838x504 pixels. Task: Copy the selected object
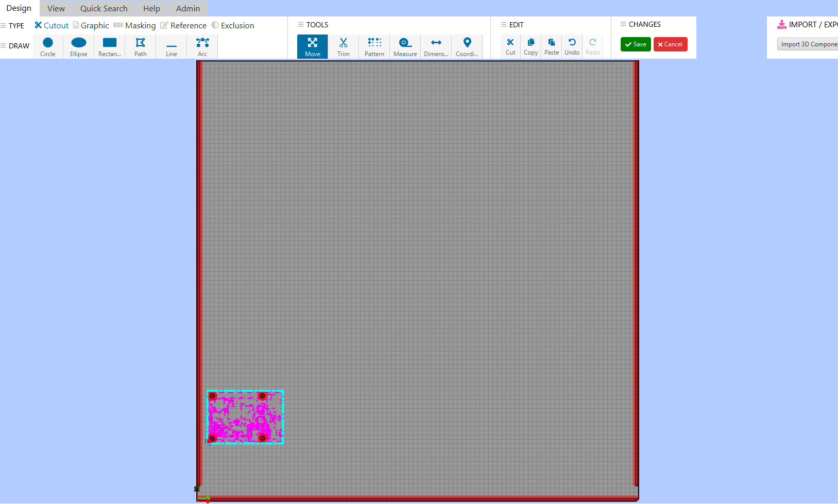(531, 46)
